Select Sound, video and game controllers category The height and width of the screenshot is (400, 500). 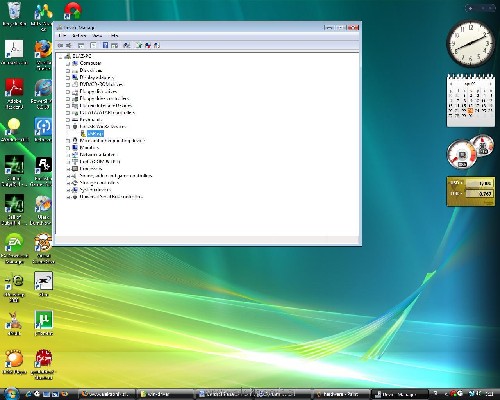click(x=116, y=176)
